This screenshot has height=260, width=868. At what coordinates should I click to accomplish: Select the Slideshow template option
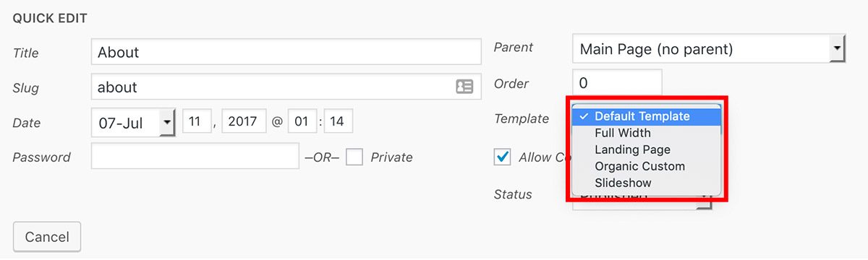coord(623,183)
